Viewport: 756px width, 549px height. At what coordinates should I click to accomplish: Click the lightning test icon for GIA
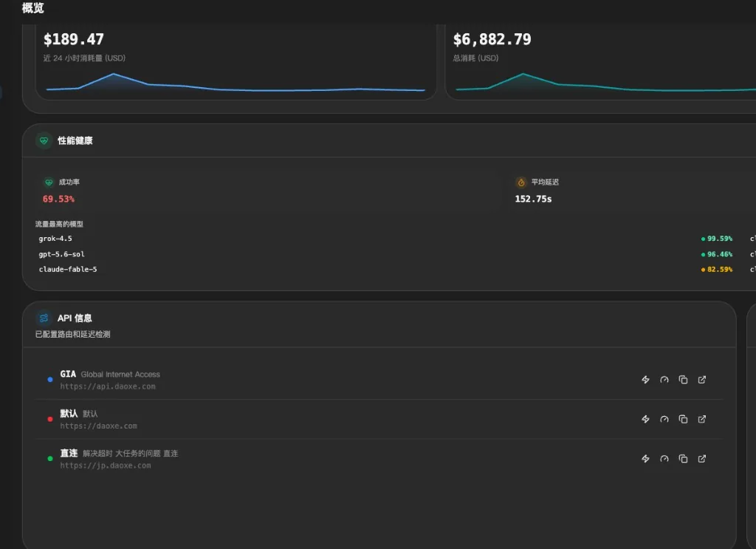tap(645, 380)
